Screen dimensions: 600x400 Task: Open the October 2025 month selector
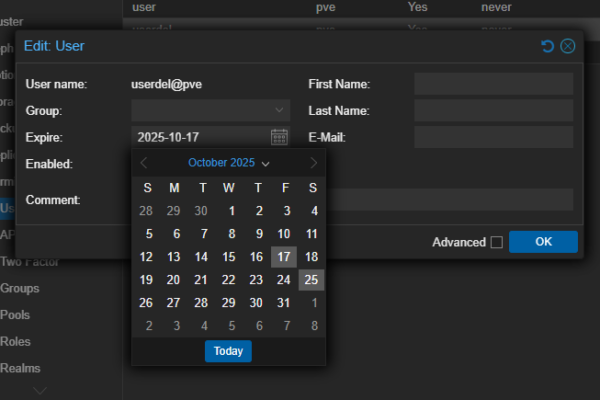(x=229, y=162)
